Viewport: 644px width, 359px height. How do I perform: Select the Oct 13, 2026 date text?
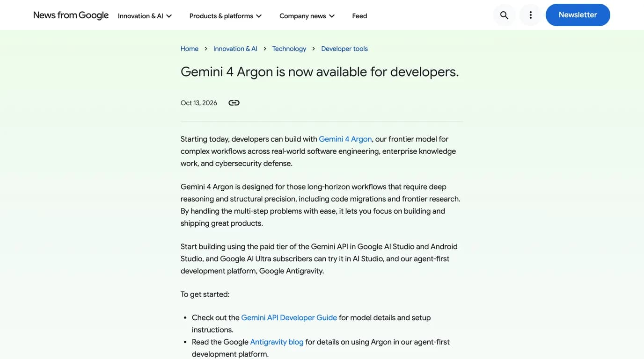(199, 103)
